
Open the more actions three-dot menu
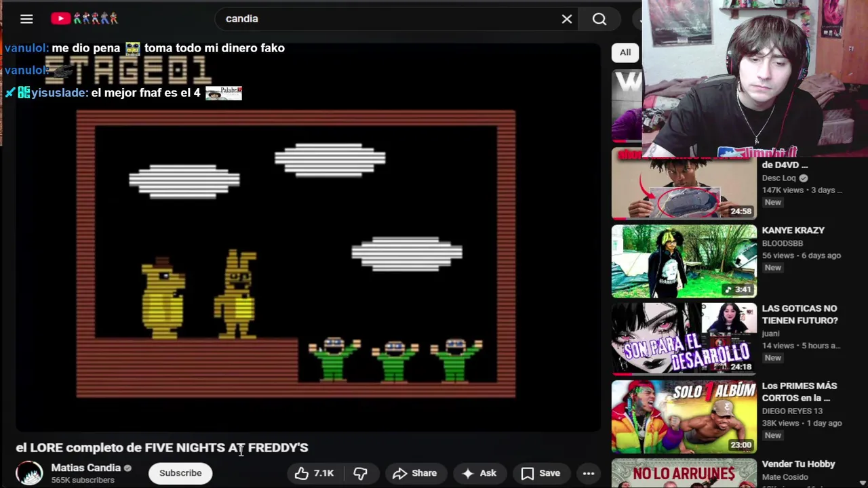pos(589,473)
